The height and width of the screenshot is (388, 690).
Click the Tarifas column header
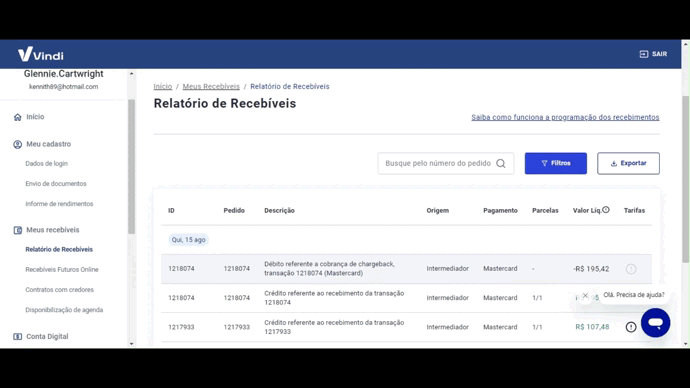pyautogui.click(x=634, y=211)
